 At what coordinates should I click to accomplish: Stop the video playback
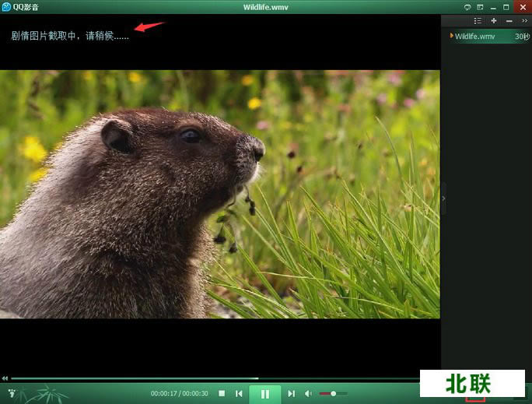[x=222, y=394]
